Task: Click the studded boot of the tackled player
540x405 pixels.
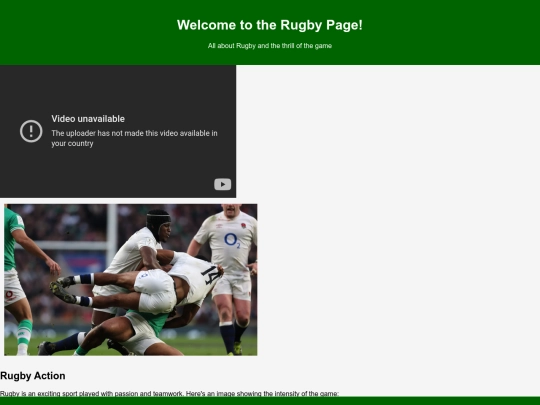Action: 62,292
